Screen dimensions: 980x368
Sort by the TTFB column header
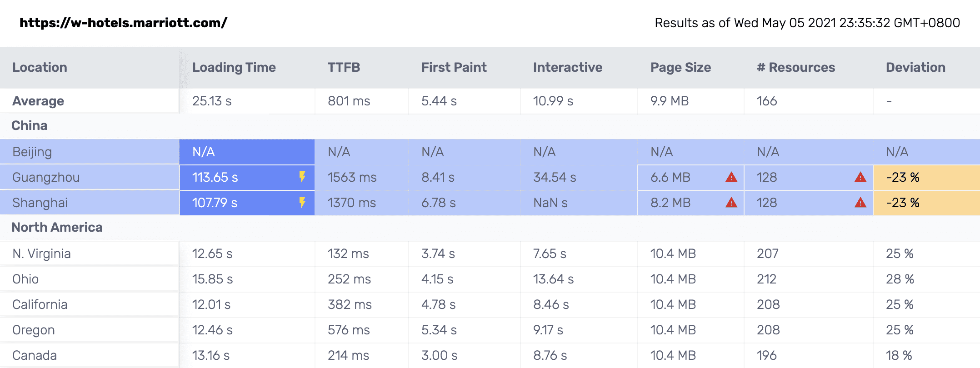344,67
